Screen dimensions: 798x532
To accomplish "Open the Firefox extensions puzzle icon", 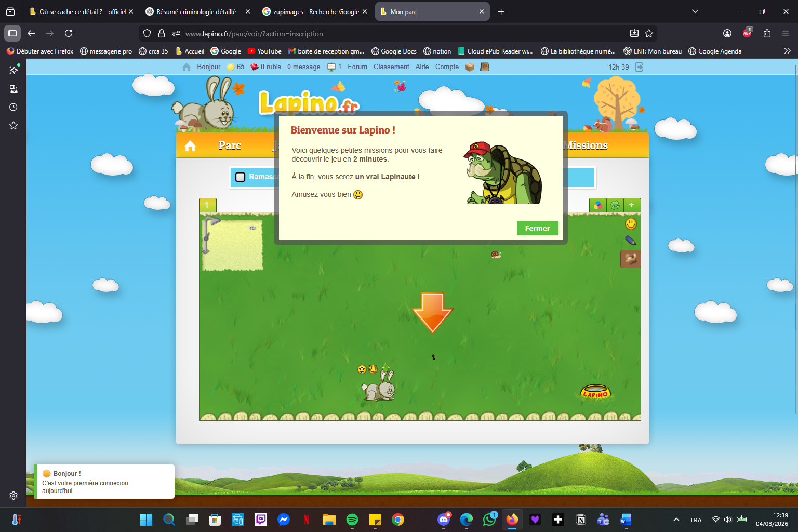I will click(x=767, y=33).
